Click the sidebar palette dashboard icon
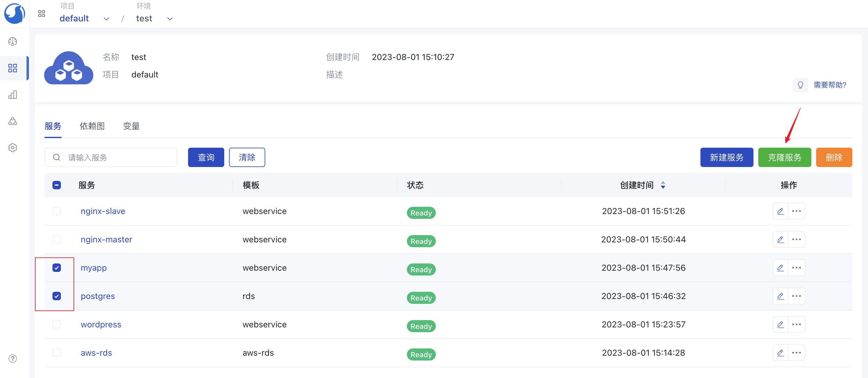 pyautogui.click(x=13, y=41)
